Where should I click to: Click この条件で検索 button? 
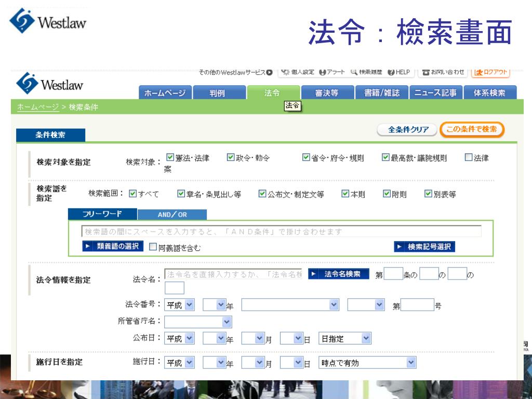click(472, 129)
